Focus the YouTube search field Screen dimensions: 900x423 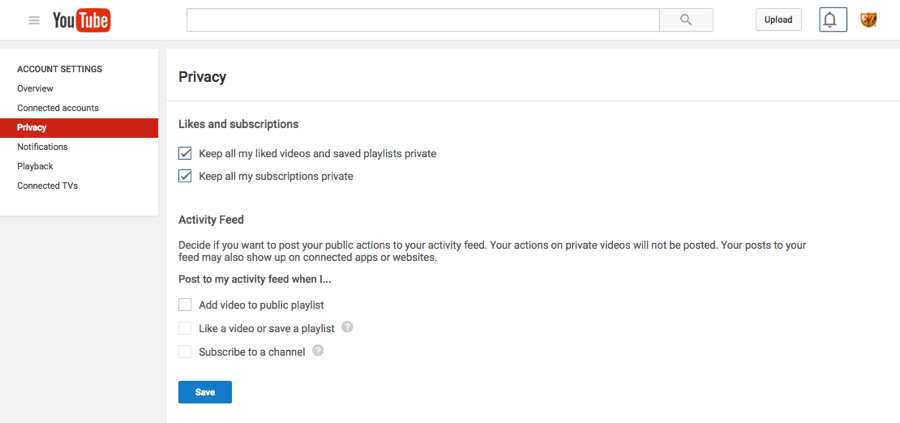[422, 20]
